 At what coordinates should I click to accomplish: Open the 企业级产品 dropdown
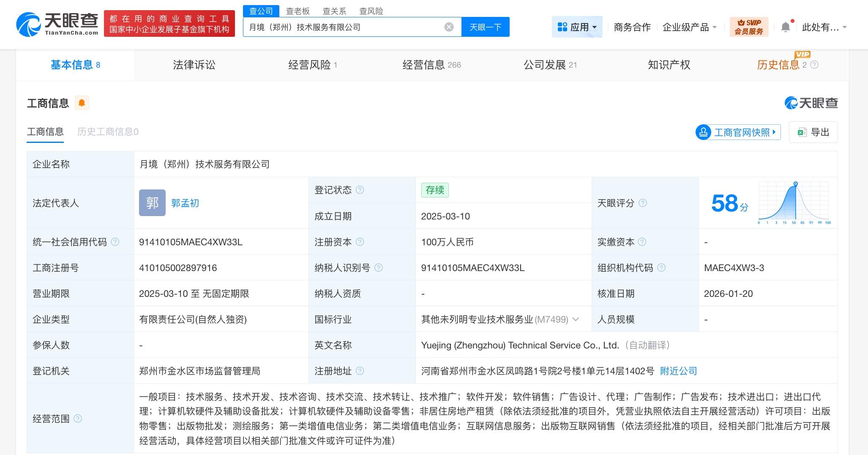(689, 27)
